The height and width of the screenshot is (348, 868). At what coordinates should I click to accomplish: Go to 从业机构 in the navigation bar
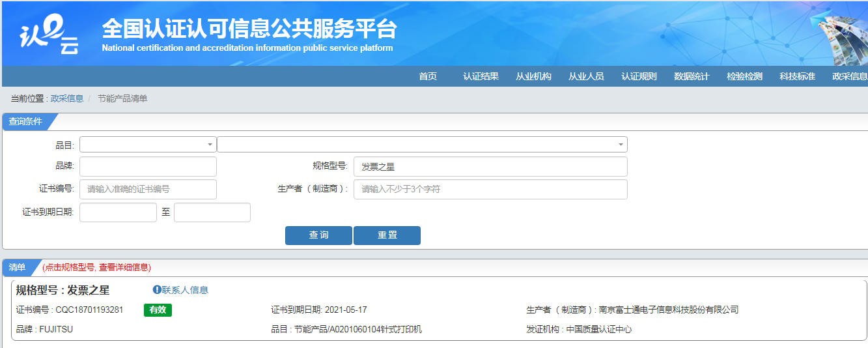[x=533, y=76]
